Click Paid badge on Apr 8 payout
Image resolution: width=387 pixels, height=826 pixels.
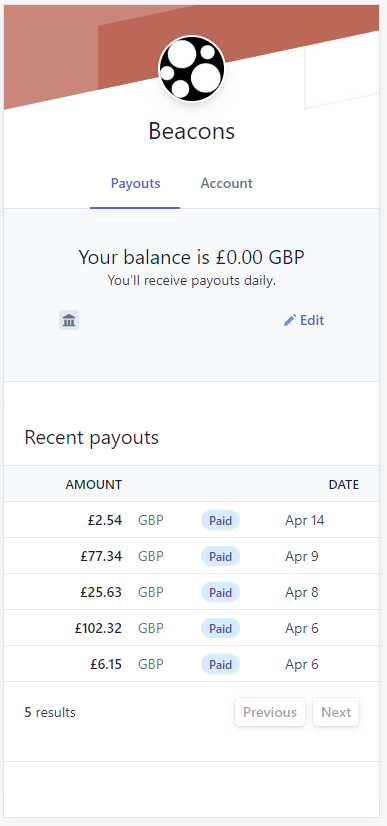point(220,592)
